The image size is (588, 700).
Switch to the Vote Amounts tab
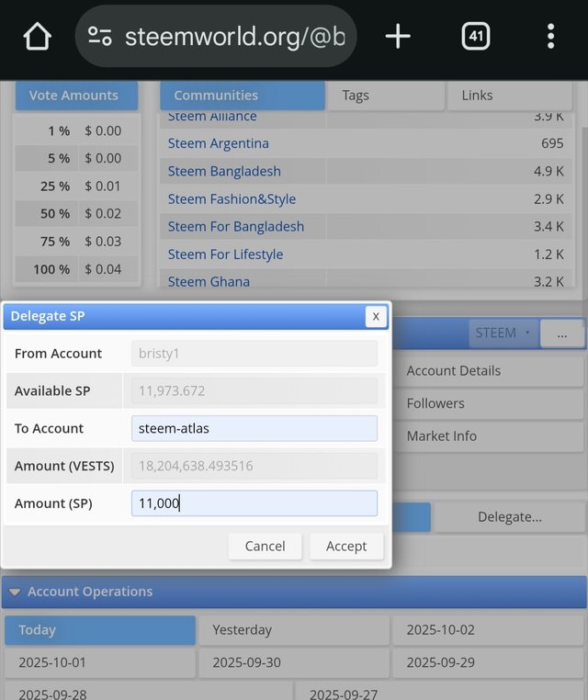pos(77,96)
